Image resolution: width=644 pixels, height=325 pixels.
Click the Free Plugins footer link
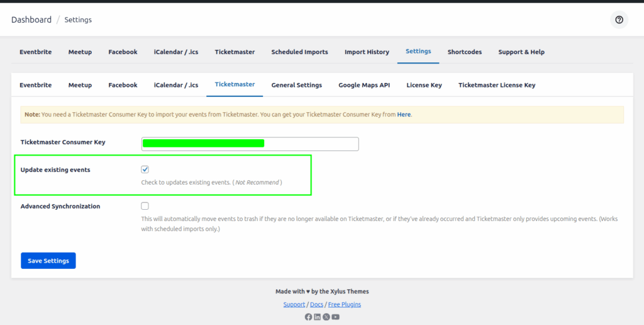pyautogui.click(x=344, y=305)
